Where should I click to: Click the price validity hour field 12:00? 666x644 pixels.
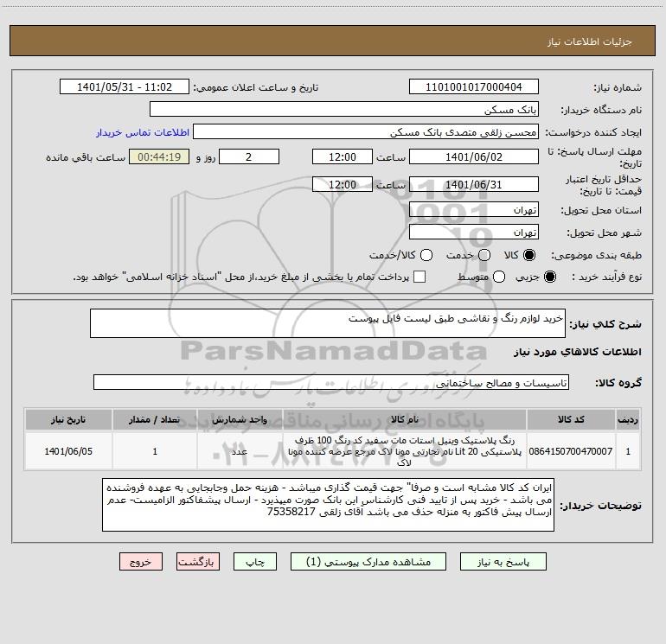tap(343, 184)
